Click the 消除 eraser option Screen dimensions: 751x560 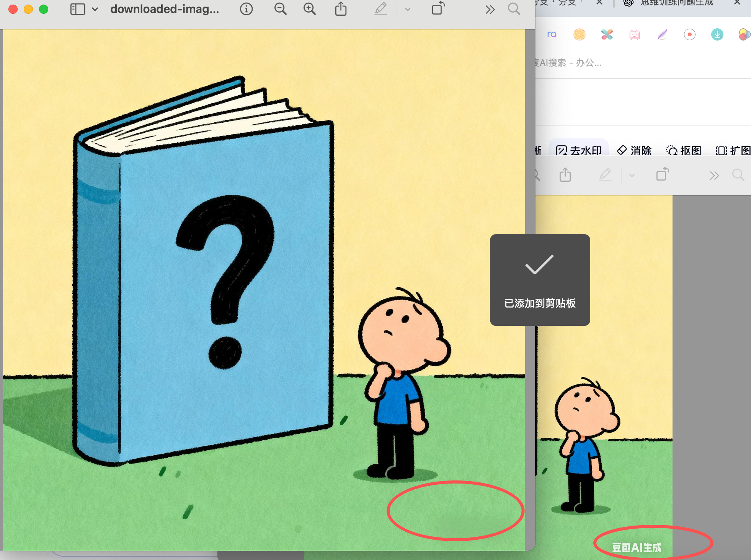click(635, 150)
